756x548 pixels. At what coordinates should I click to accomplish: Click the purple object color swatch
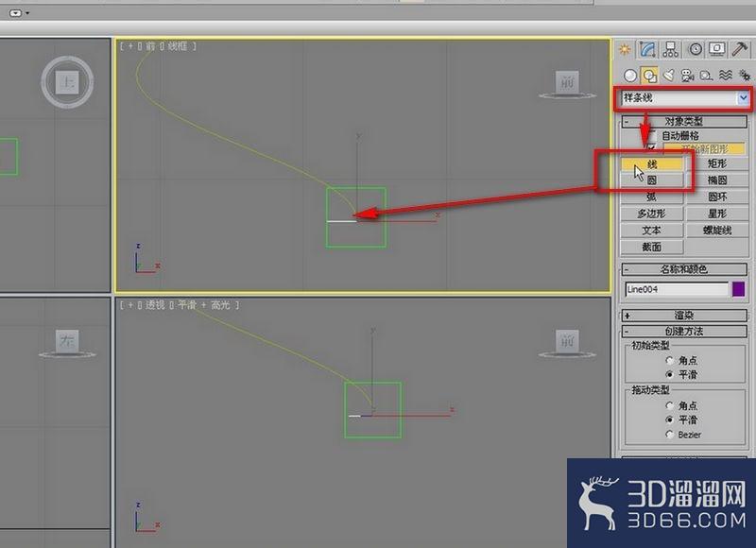(739, 289)
